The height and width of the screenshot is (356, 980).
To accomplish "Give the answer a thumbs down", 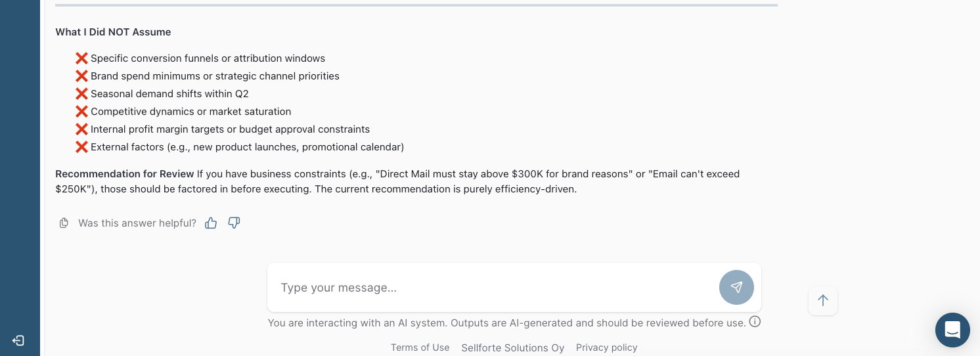I will (x=234, y=223).
